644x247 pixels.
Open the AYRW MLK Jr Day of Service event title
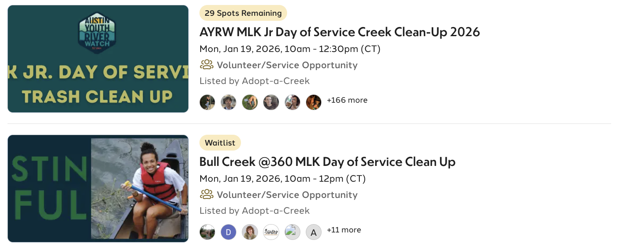pos(339,32)
